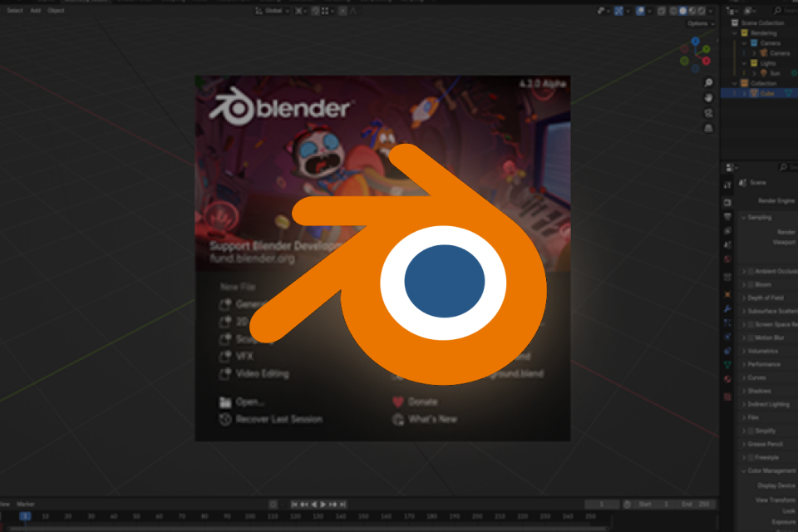Open Outliner editor type menu
798x532 pixels.
tap(731, 11)
